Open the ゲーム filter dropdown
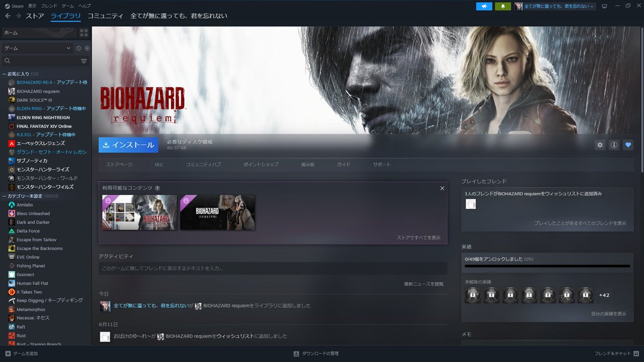Viewport: 644px width, 362px height. (x=37, y=48)
